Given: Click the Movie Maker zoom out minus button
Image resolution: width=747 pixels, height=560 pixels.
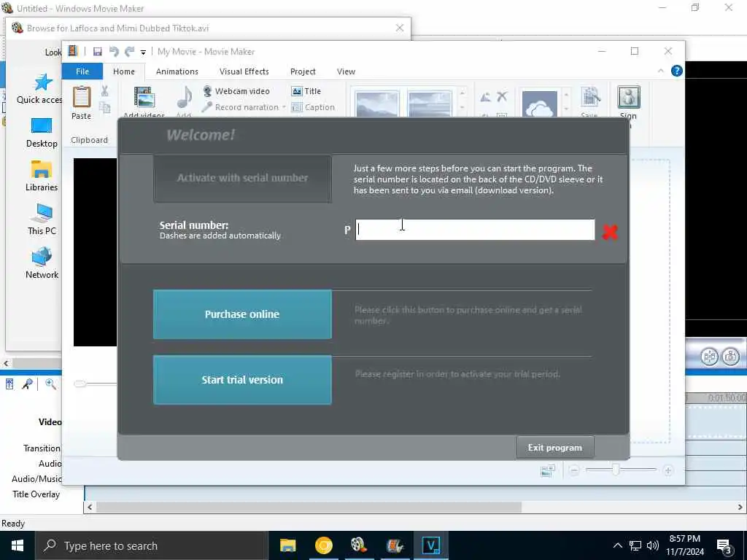Looking at the screenshot, I should click(x=574, y=470).
